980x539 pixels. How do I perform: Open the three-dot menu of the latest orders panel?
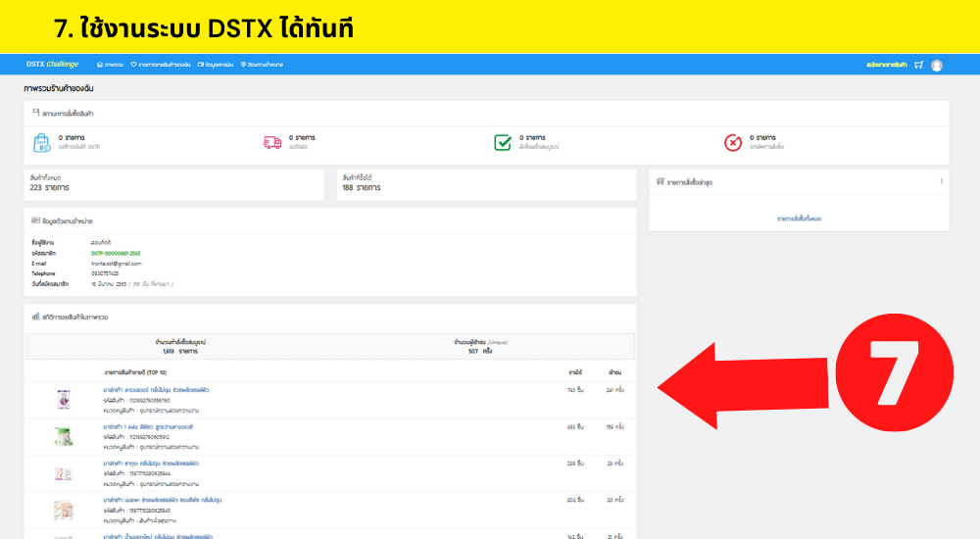tap(941, 181)
